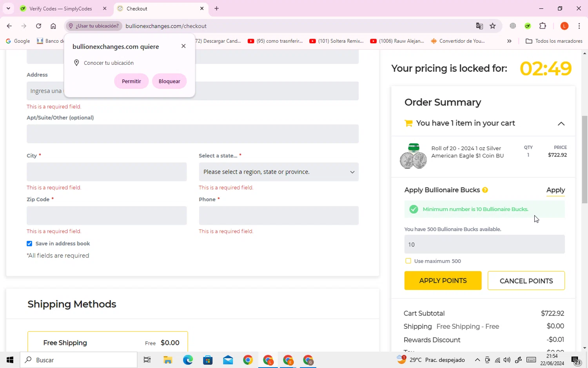Open the Chrome profile avatar
Screen dimensions: 588x368
pos(564,26)
